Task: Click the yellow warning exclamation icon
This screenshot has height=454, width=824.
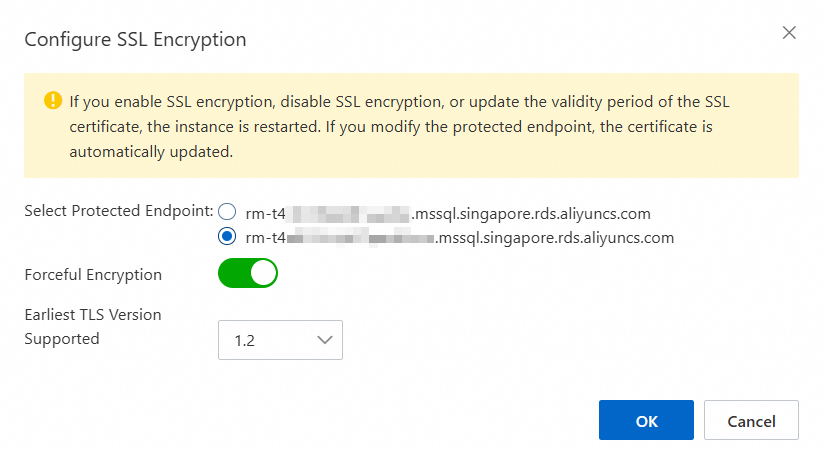Action: coord(53,100)
